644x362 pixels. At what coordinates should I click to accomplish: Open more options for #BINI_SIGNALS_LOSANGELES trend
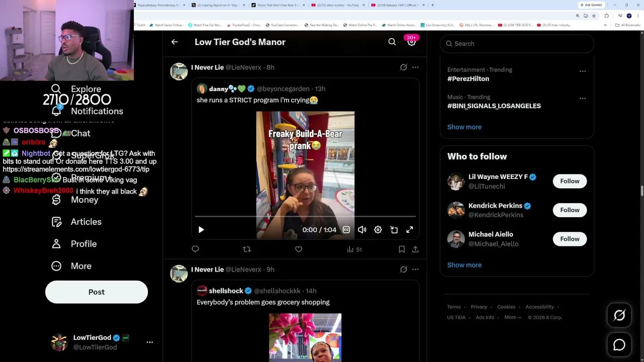tap(583, 99)
